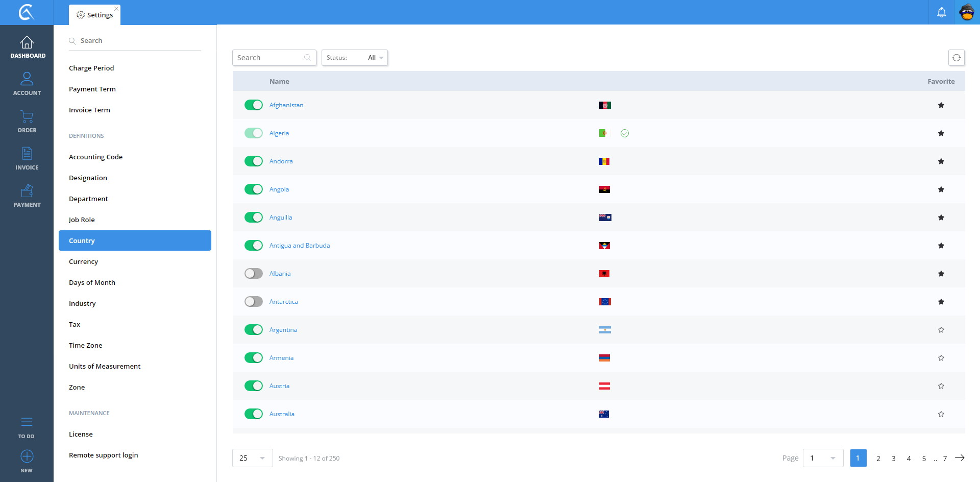
Task: Refresh the country list
Action: (956, 58)
